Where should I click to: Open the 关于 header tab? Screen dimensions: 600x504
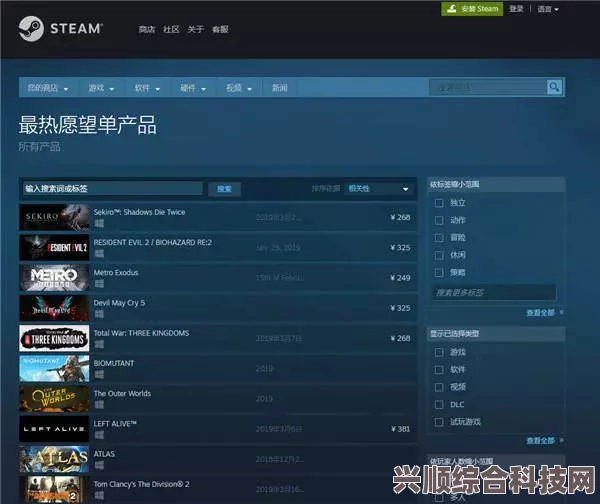tap(196, 29)
